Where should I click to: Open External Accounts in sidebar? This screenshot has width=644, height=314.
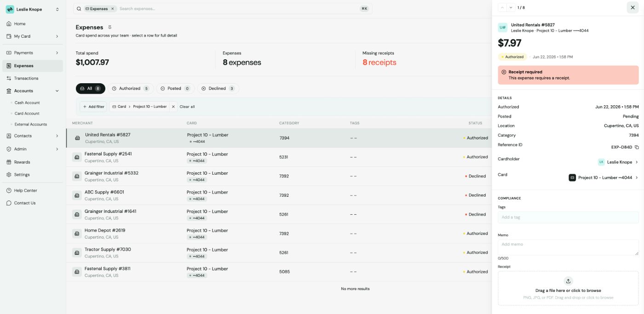[x=30, y=124]
